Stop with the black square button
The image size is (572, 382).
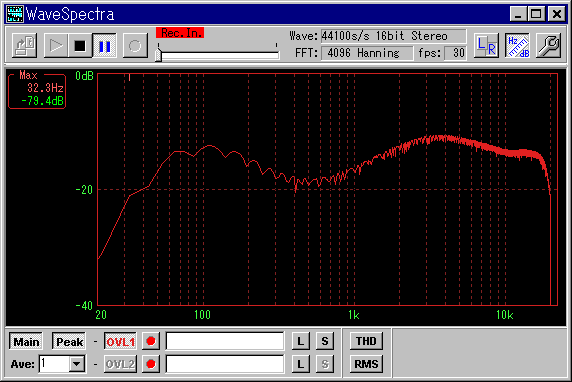point(80,46)
